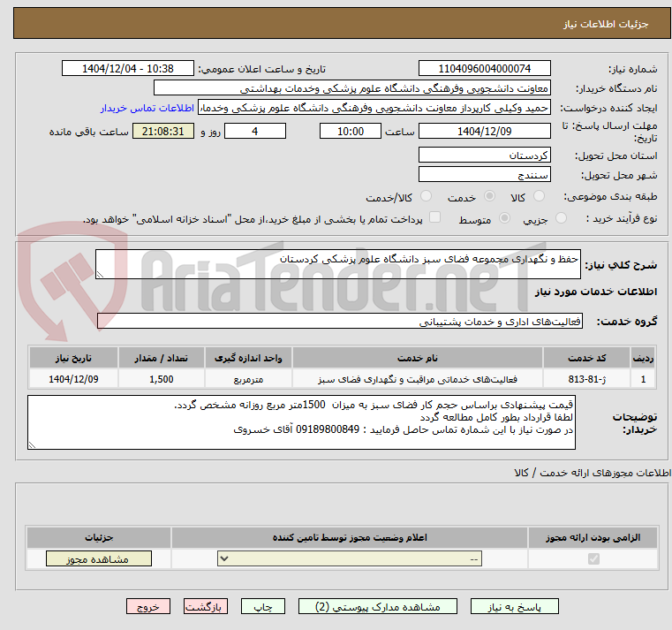Click the اعلام وضعیت مجوز توسط تامین کننده header

tap(350, 537)
